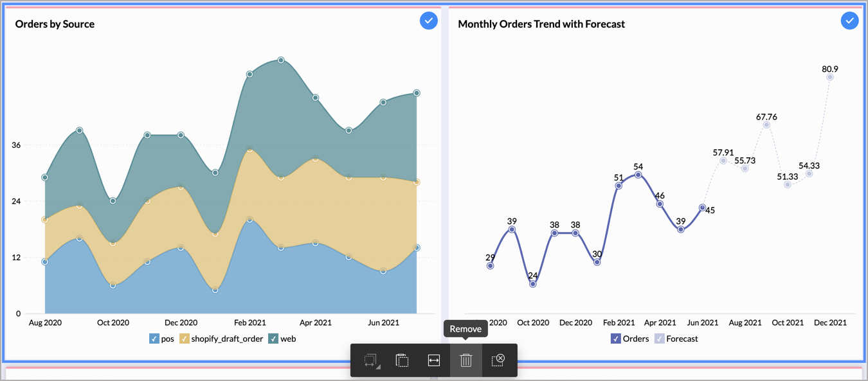Click the shopify_draft_order legend label

pos(227,339)
